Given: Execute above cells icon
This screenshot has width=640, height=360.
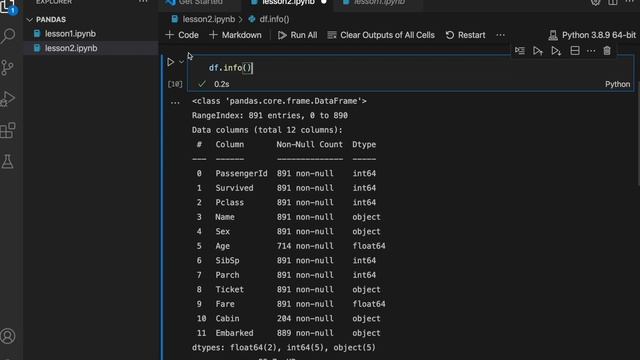Looking at the screenshot, I should click(538, 51).
